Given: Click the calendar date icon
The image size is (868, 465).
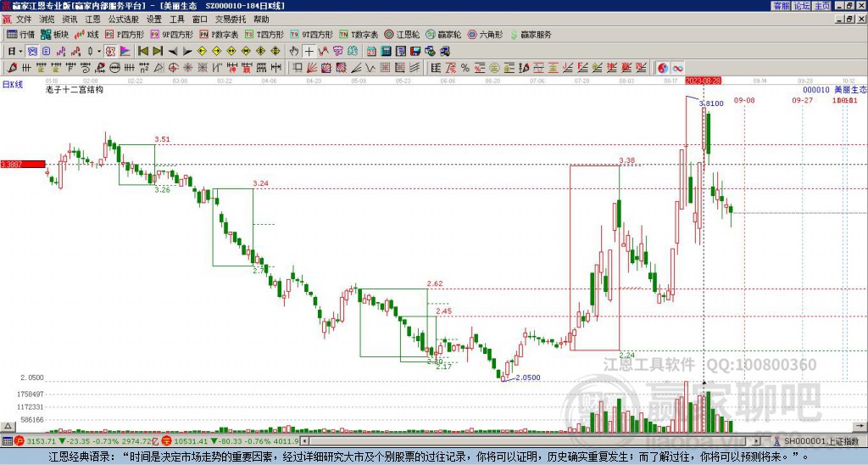Looking at the screenshot, I should pos(371,52).
